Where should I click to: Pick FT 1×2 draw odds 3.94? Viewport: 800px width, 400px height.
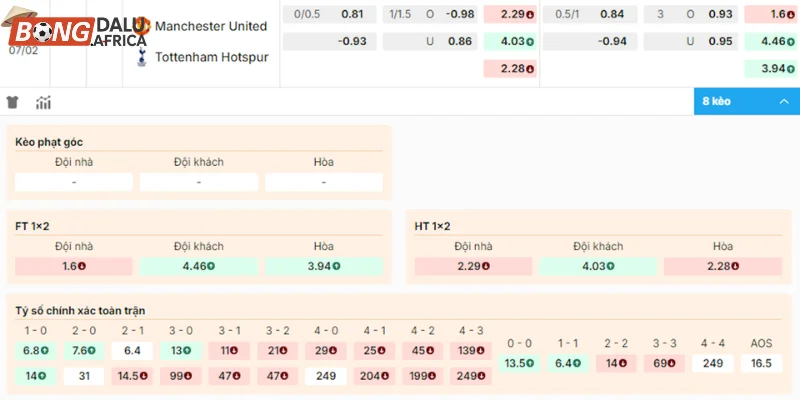coord(324,267)
